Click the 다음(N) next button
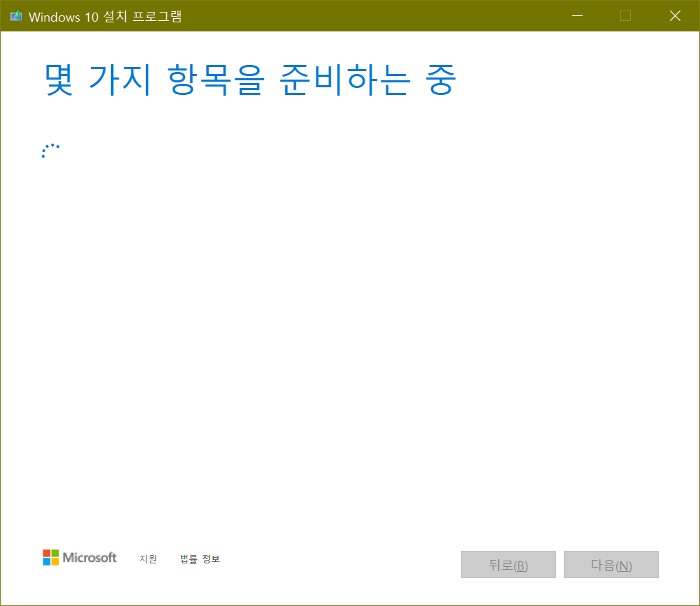 pos(611,565)
